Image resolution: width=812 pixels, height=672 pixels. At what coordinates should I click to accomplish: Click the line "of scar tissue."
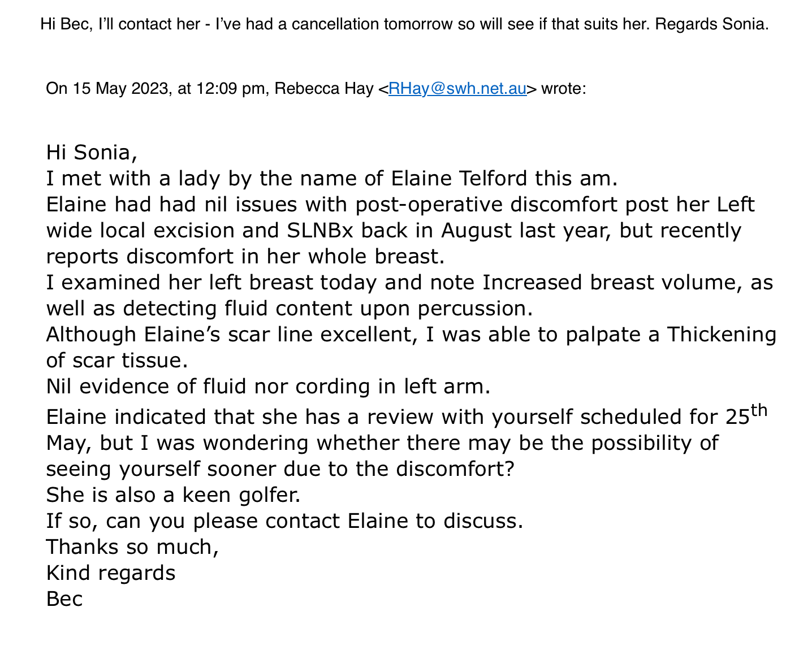pos(116,361)
